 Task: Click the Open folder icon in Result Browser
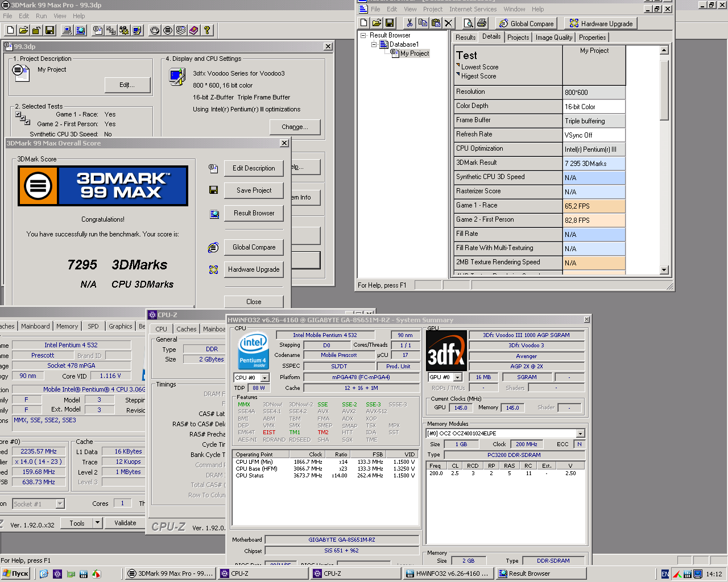[377, 23]
